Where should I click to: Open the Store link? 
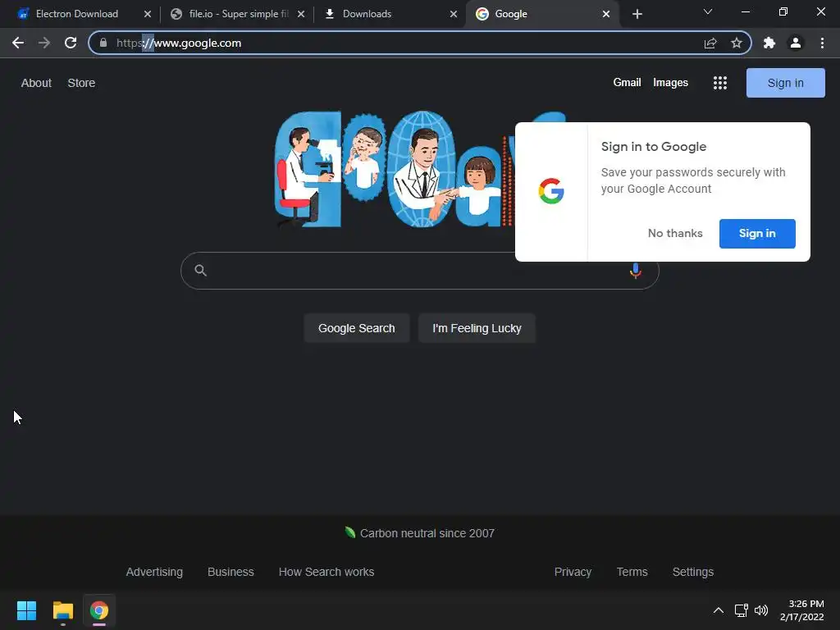click(81, 83)
